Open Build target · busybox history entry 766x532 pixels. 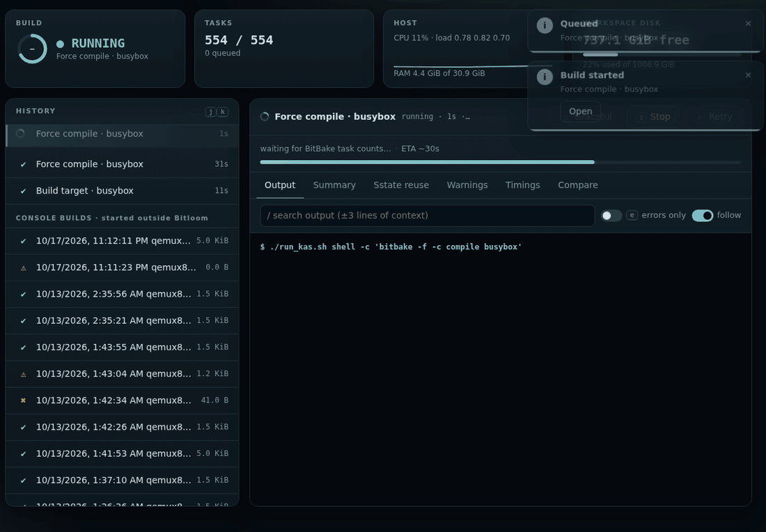(x=122, y=191)
